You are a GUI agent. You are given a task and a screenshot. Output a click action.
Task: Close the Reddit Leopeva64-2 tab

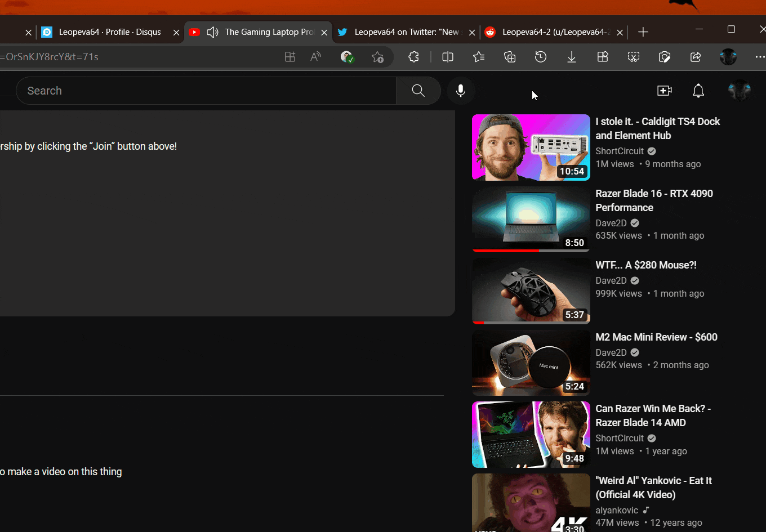click(620, 33)
